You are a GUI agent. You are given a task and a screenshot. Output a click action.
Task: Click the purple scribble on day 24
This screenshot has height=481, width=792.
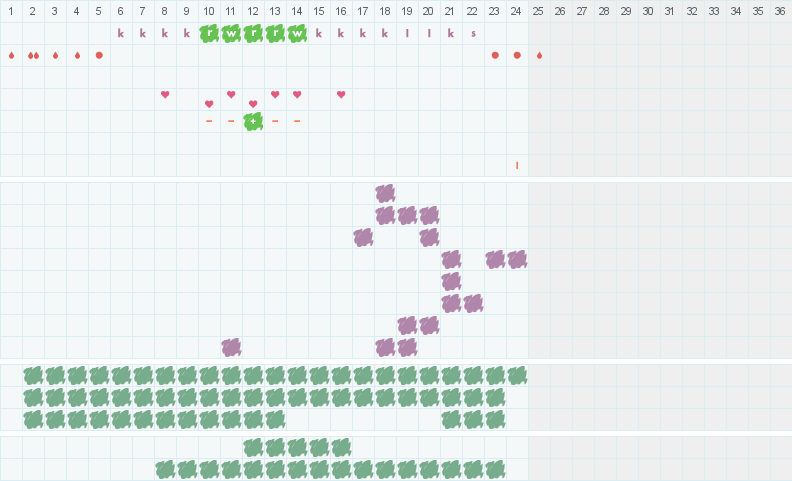pyautogui.click(x=517, y=259)
